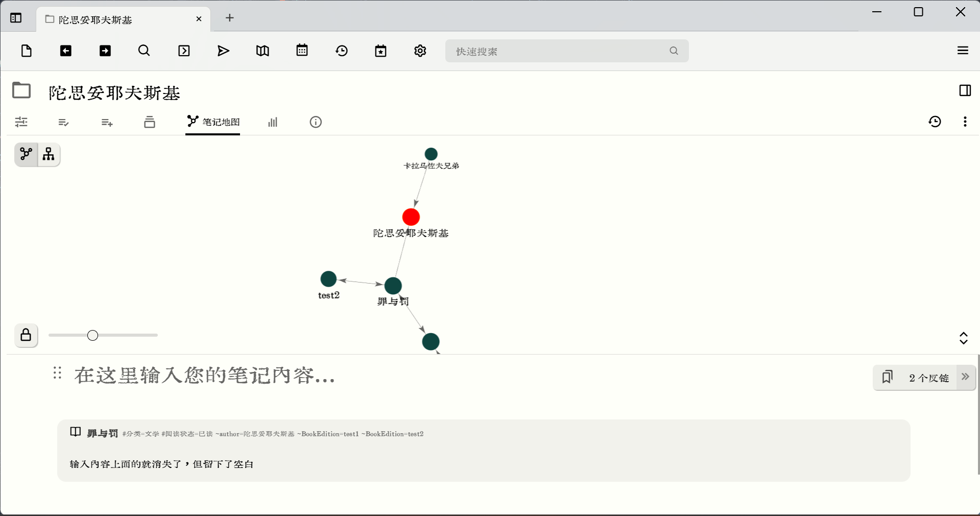Open the search notes magnifier icon
980x516 pixels.
coord(144,51)
